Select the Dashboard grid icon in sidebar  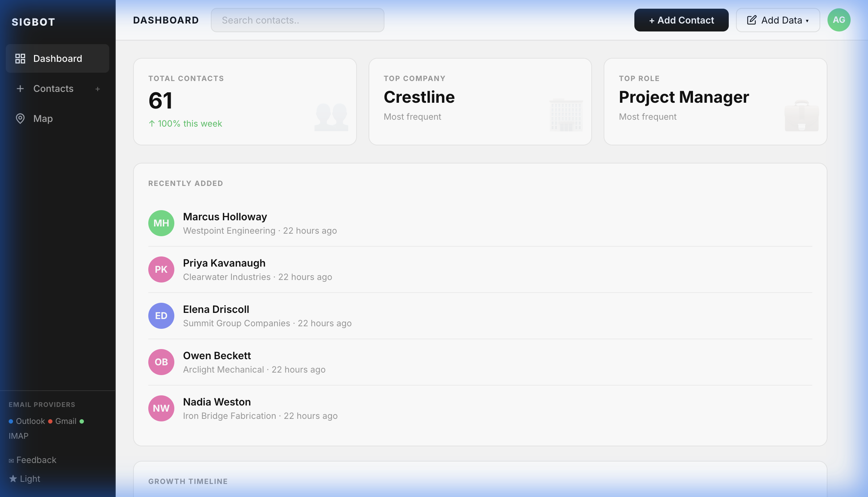point(20,58)
